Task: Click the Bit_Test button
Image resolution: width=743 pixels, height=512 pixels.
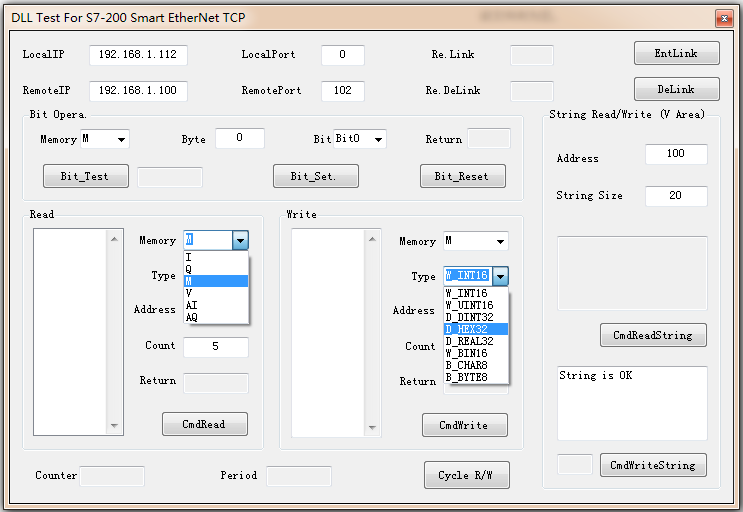Action: (x=86, y=176)
